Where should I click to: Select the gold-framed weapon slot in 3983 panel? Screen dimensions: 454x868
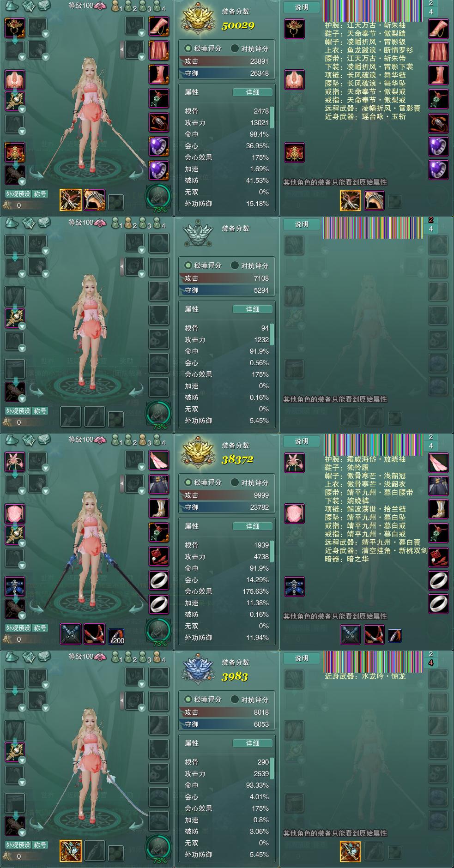click(71, 850)
